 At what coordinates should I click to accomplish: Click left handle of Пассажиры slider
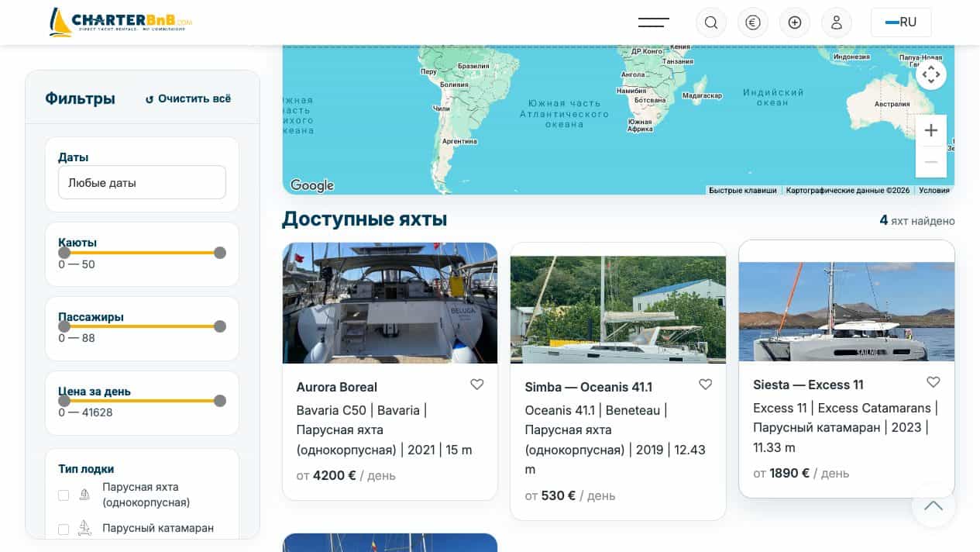click(64, 326)
